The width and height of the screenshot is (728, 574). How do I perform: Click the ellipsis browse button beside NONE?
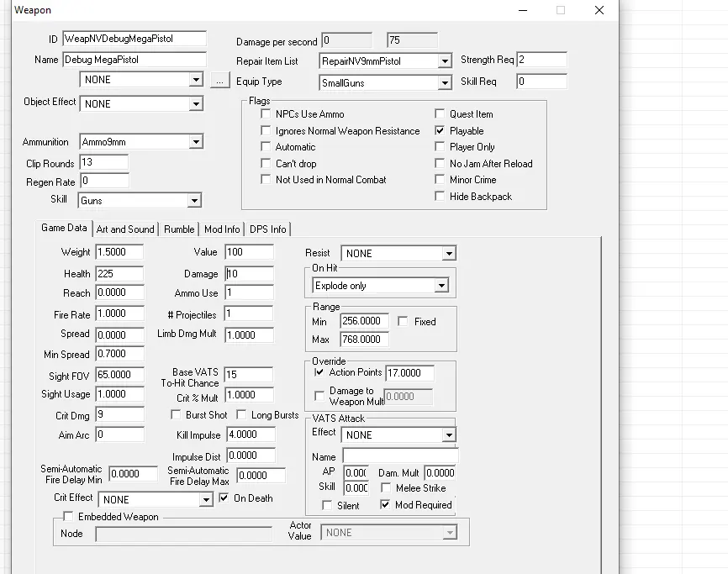click(x=219, y=80)
